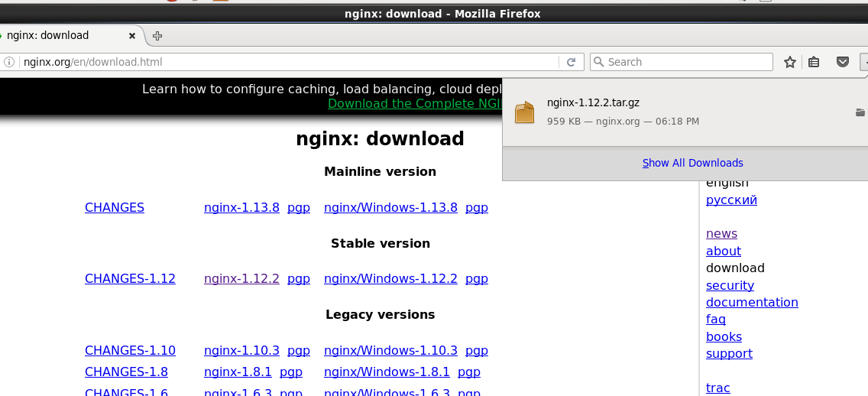
Task: Download nginx/Windows-1.8.1
Action: click(387, 372)
